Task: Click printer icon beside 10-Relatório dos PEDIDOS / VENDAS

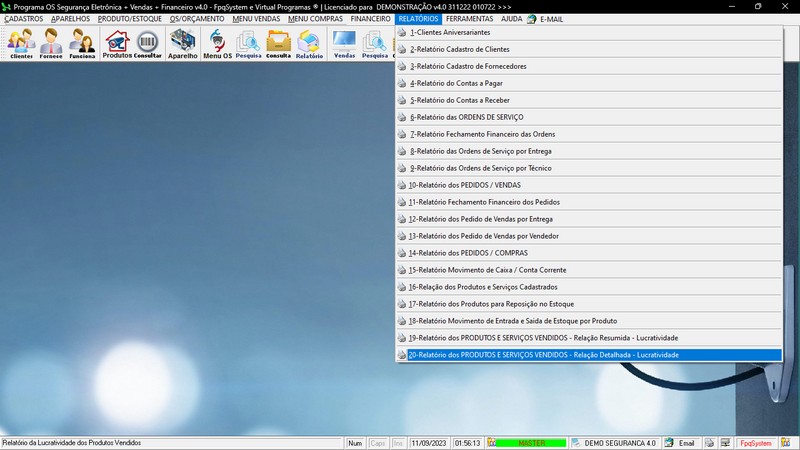Action: [x=402, y=185]
